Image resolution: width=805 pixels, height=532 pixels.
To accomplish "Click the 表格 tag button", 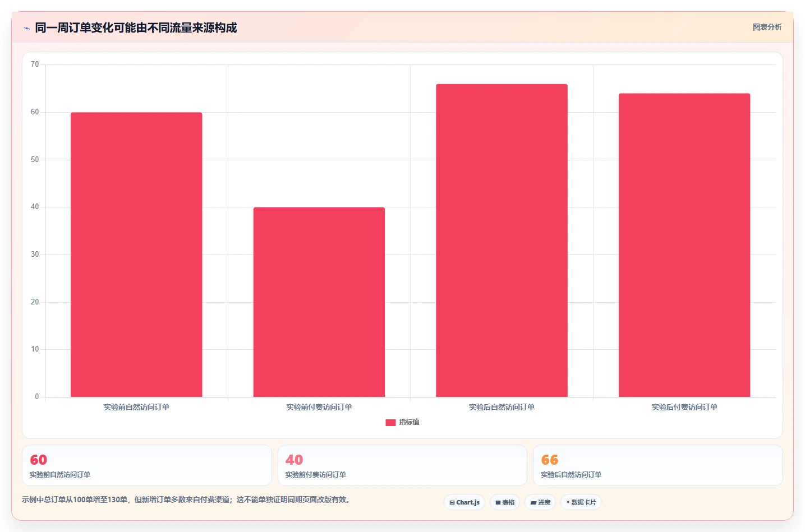I will pos(505,502).
